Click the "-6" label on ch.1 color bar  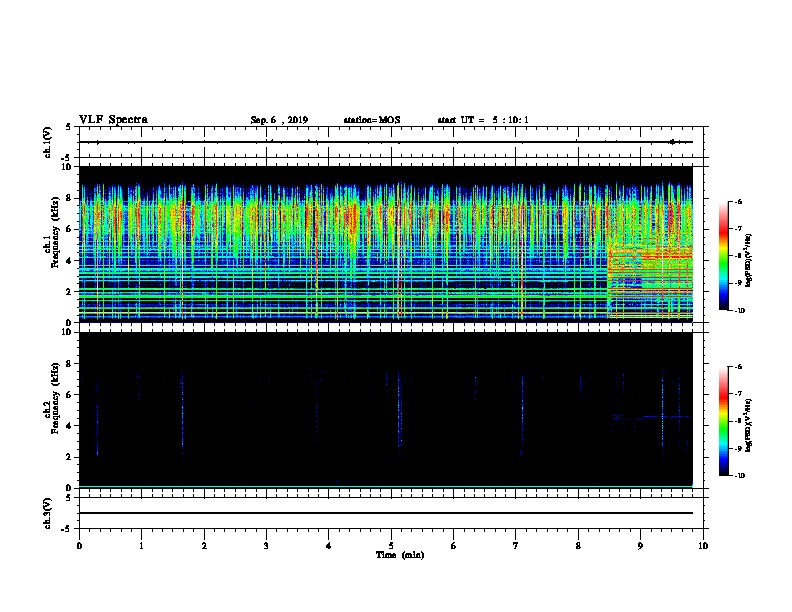click(x=738, y=201)
